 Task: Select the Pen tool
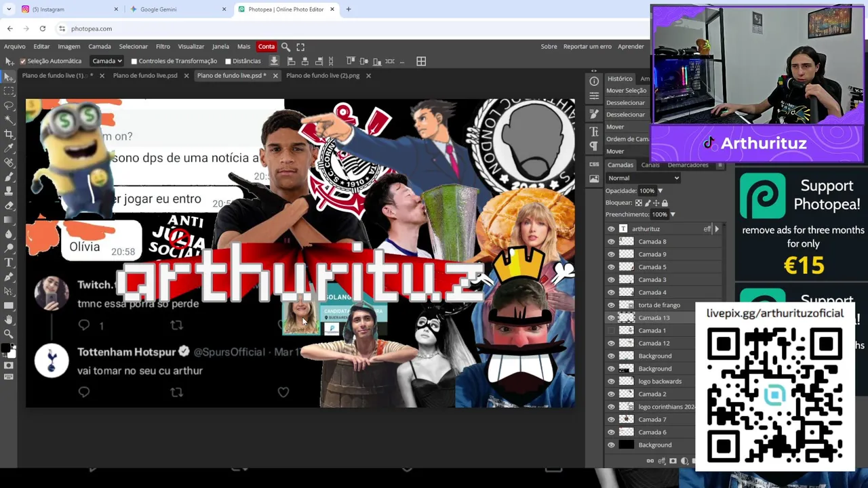point(9,277)
